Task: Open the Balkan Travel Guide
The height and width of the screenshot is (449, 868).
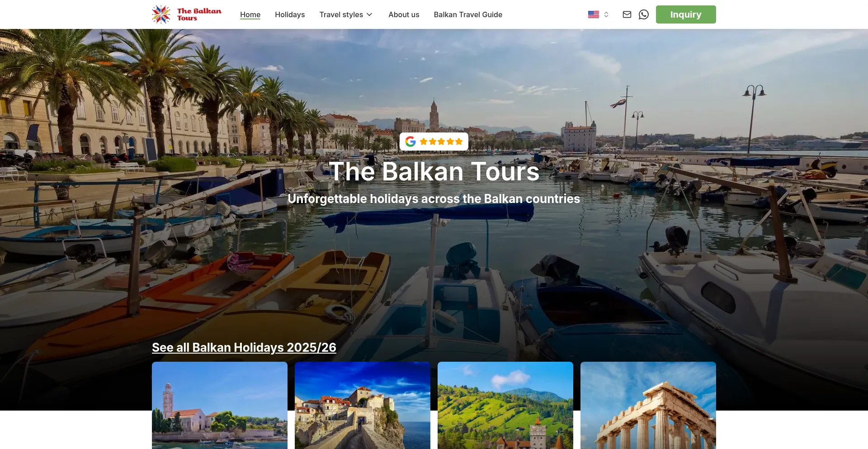Action: point(468,14)
